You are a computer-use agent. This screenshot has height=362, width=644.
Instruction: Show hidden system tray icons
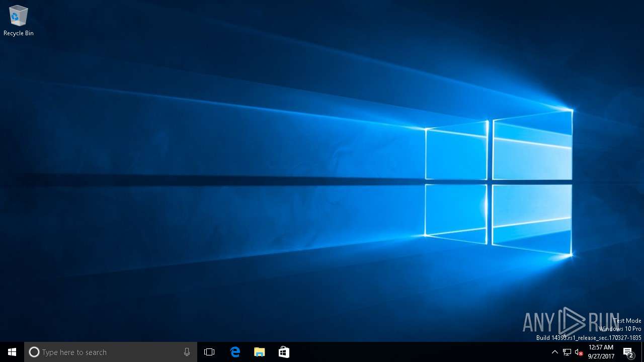coord(555,352)
